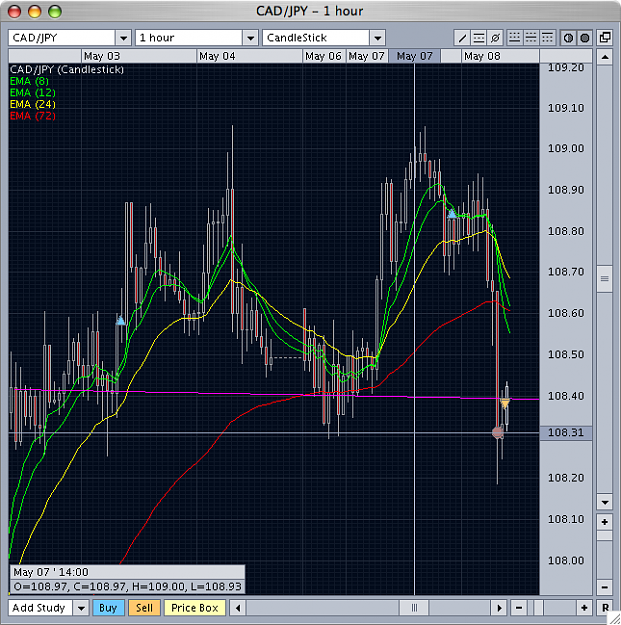
Task: Click horizontal zoom minus button
Action: [519, 608]
